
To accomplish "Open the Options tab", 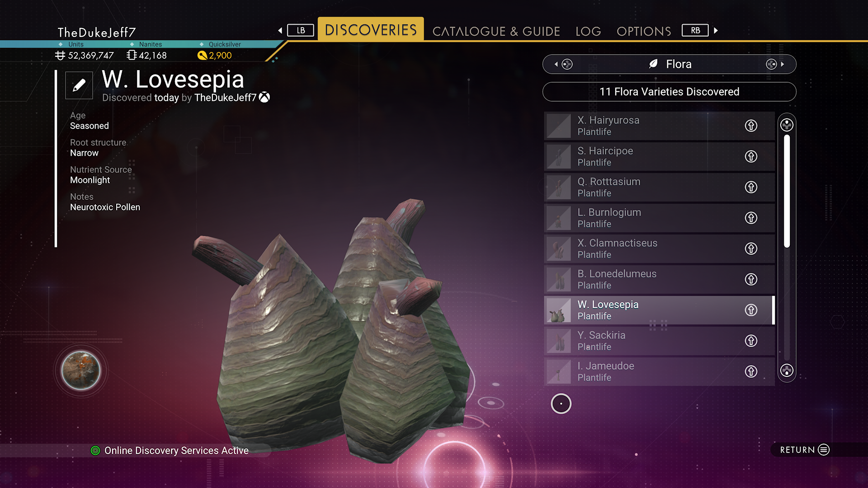I will (644, 31).
